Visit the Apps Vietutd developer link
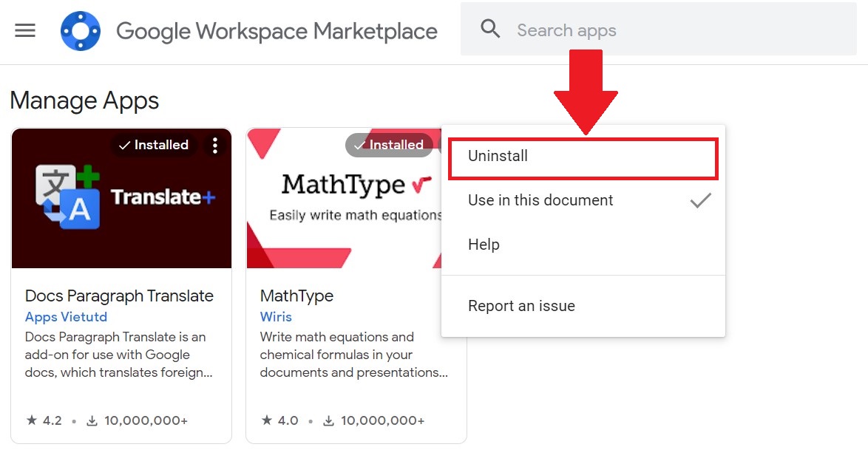Screen dimensions: 868x464 [66, 317]
